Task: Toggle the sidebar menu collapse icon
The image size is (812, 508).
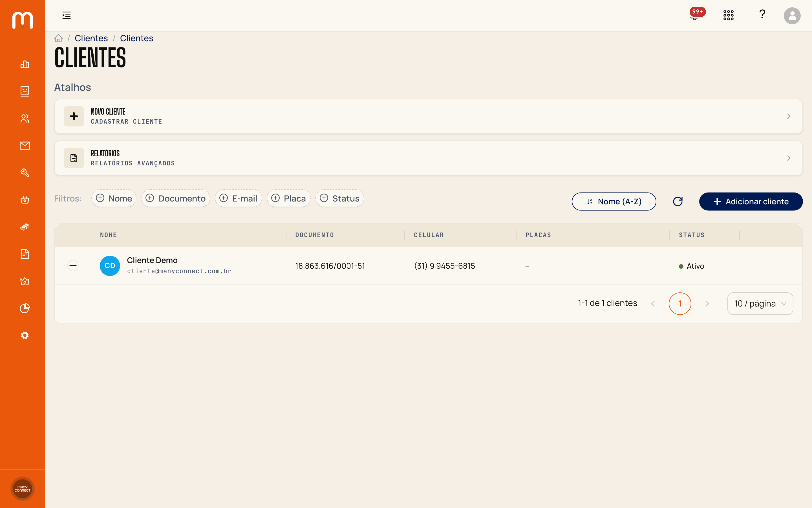Action: 67,15
